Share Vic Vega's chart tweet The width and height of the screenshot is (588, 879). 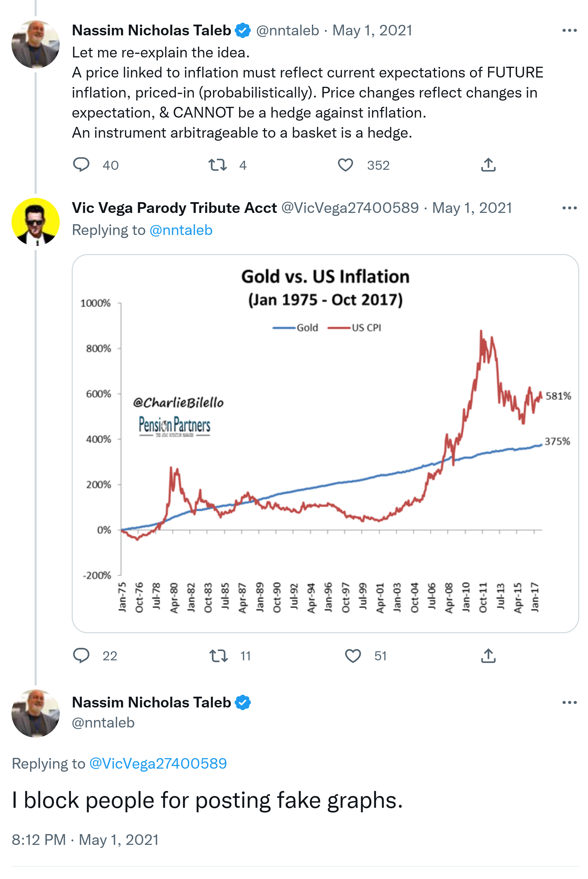click(x=488, y=656)
